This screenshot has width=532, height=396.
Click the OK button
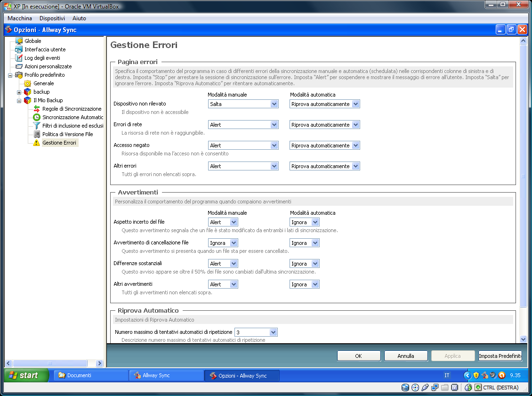[x=359, y=356]
